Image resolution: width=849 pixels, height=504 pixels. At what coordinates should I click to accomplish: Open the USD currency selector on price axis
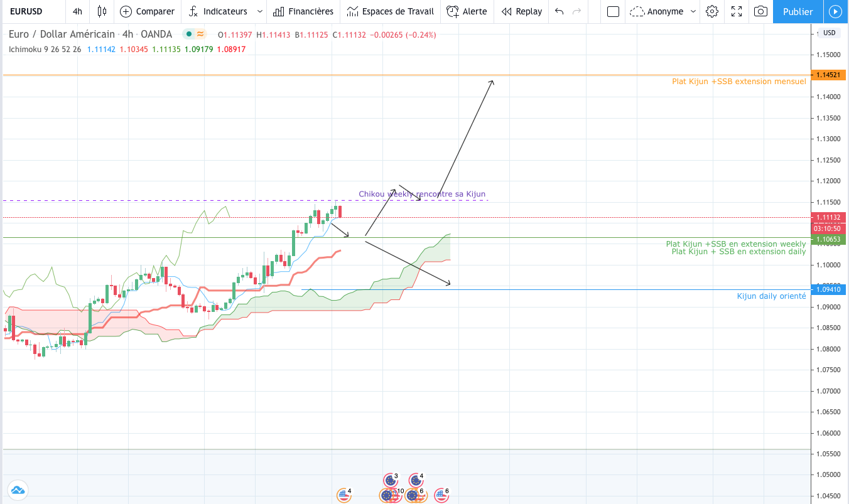click(x=829, y=33)
